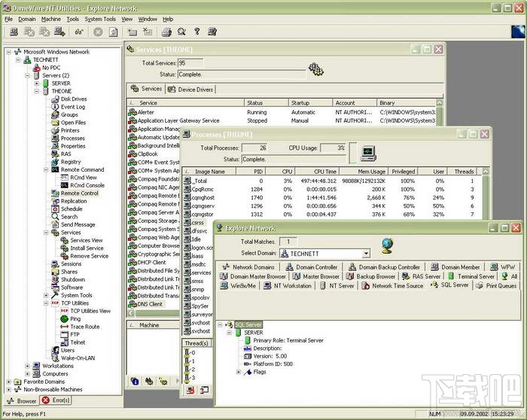The image size is (527, 420).
Task: Click the print preview magnifier toolbar icon
Action: pyautogui.click(x=182, y=32)
